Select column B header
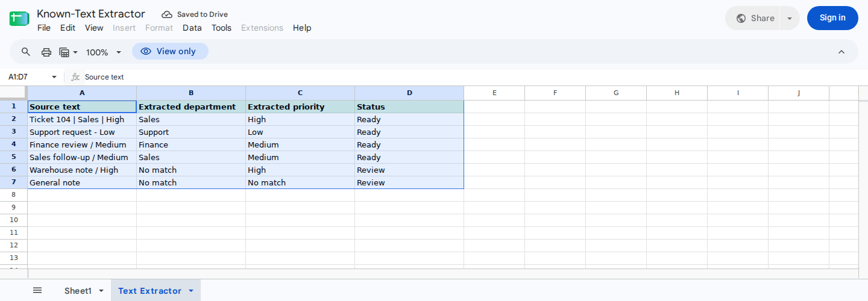The height and width of the screenshot is (301, 868). 191,93
